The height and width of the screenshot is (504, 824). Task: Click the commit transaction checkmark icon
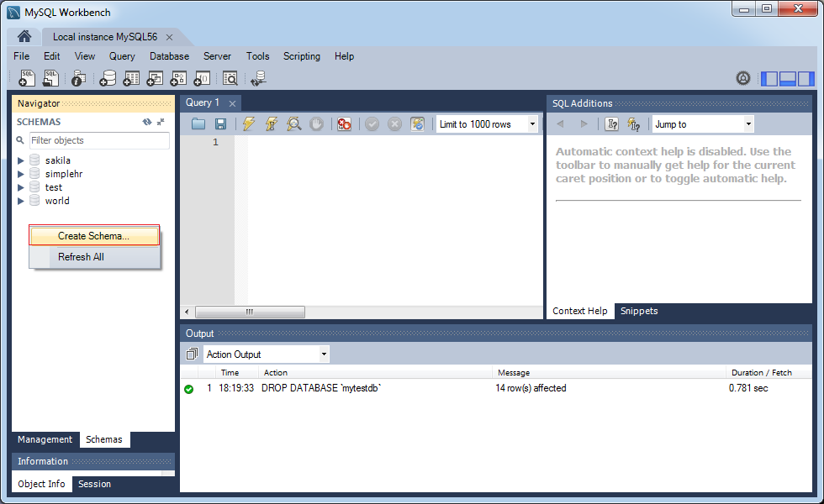[372, 124]
